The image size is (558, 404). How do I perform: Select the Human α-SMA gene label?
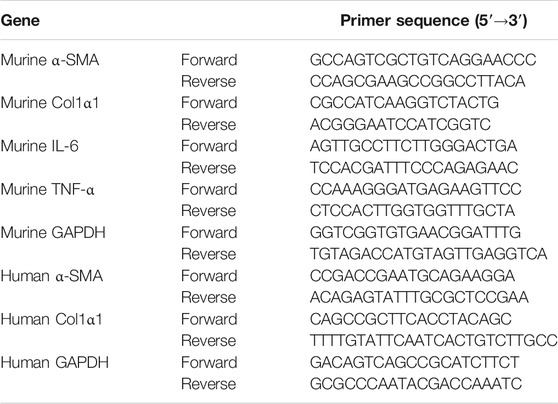(x=52, y=276)
